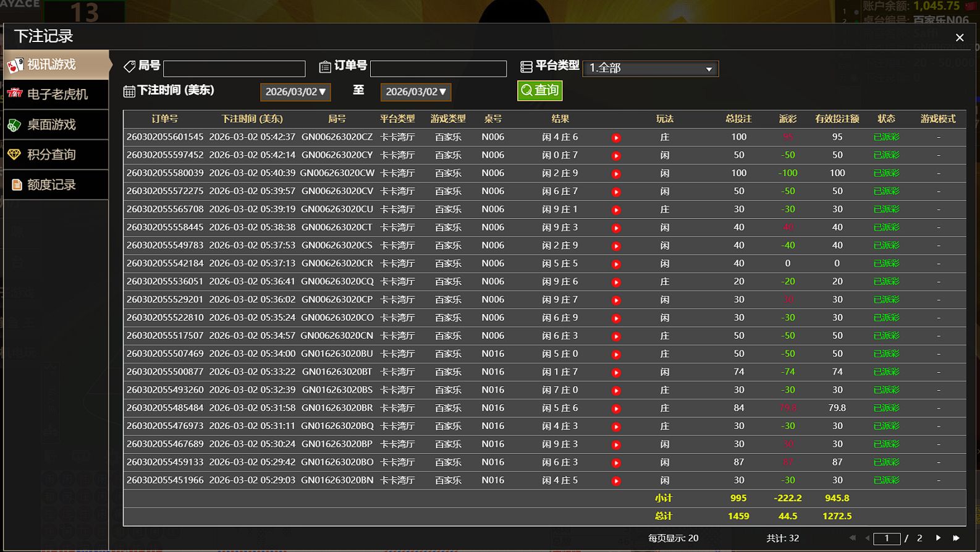Open the end date picker after 至
The height and width of the screenshot is (552, 980).
pyautogui.click(x=415, y=91)
